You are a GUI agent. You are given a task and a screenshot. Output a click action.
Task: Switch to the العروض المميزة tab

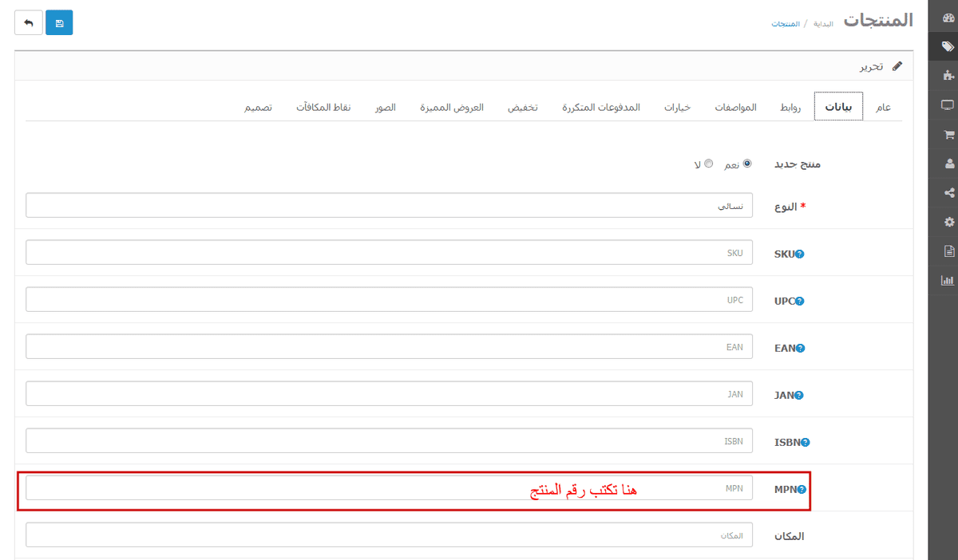pos(452,107)
